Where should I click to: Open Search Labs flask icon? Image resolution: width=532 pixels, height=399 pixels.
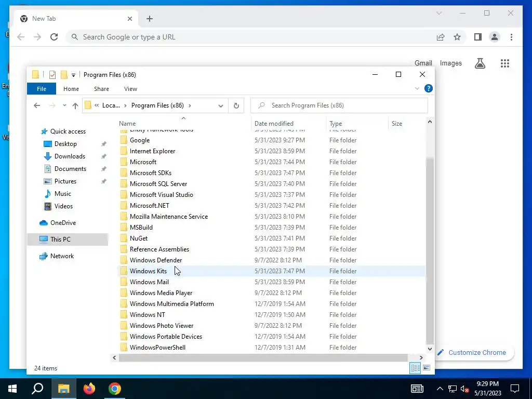click(x=480, y=63)
